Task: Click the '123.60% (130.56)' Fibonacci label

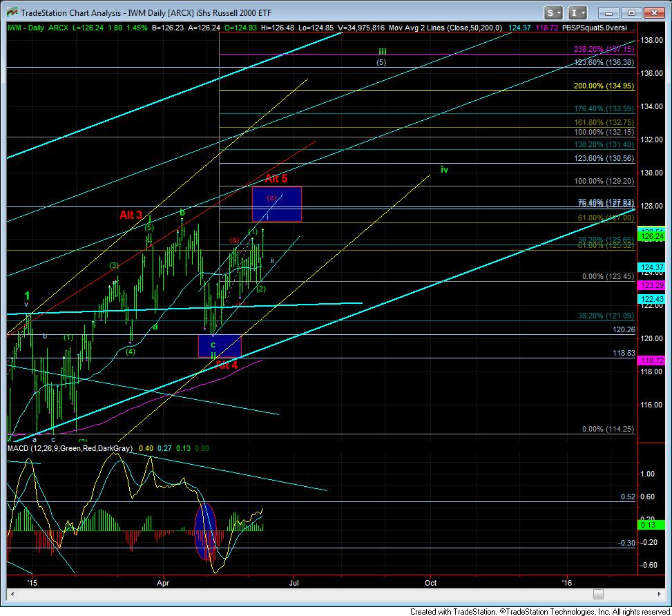Action: pos(604,158)
